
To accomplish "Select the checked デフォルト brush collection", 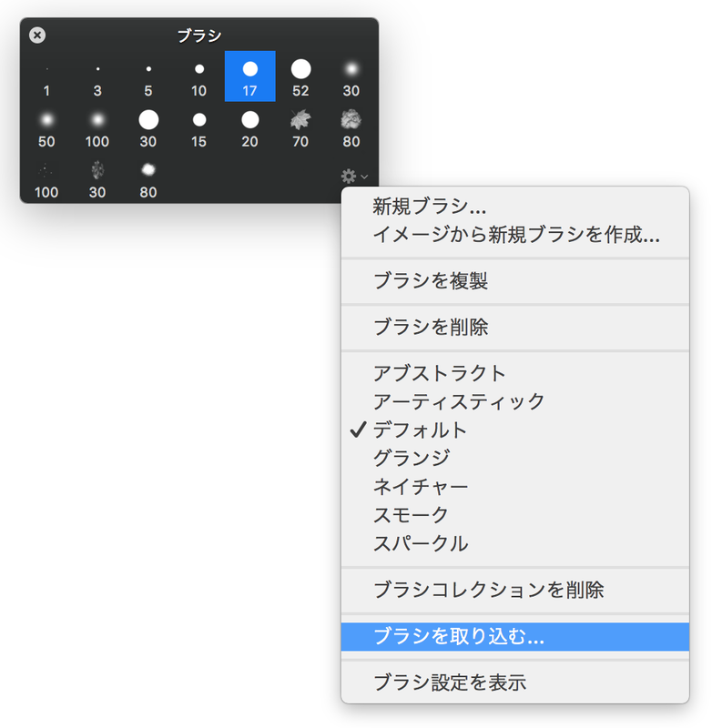I will 420,430.
